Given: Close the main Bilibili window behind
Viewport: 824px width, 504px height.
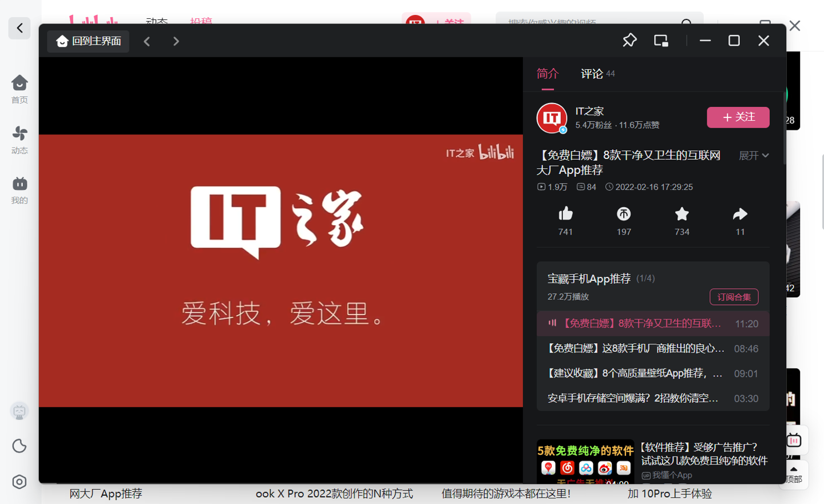Looking at the screenshot, I should (x=795, y=26).
